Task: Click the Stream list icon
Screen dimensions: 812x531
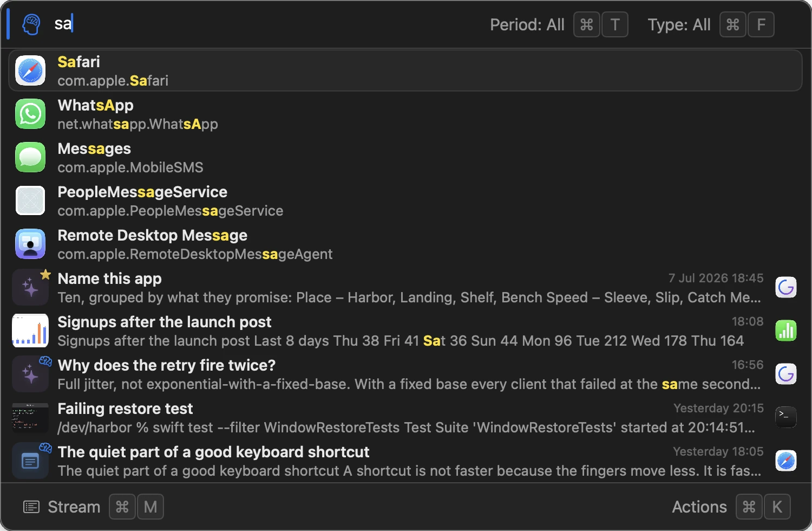Action: [31, 507]
